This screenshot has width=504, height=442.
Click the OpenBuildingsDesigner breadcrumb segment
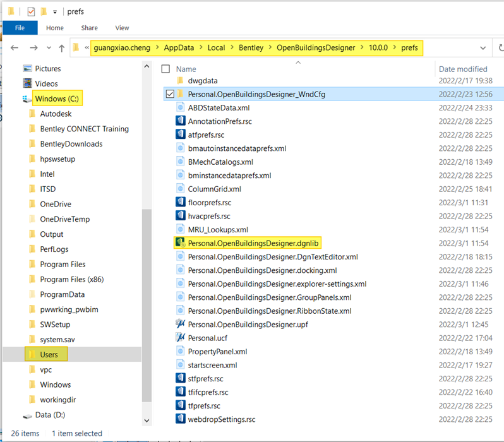tap(316, 48)
